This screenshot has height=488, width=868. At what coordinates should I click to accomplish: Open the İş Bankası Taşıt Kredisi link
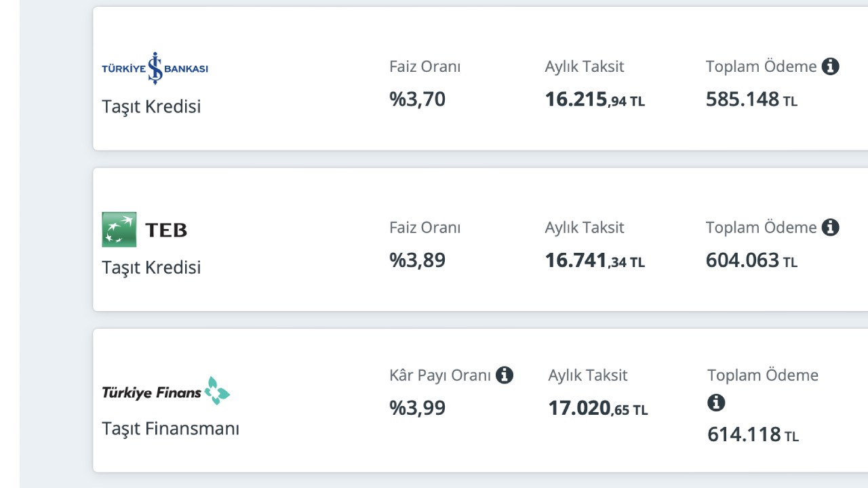click(x=151, y=106)
